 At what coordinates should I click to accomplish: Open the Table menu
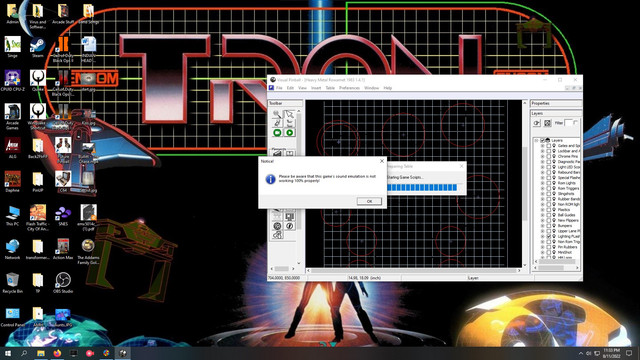[330, 88]
